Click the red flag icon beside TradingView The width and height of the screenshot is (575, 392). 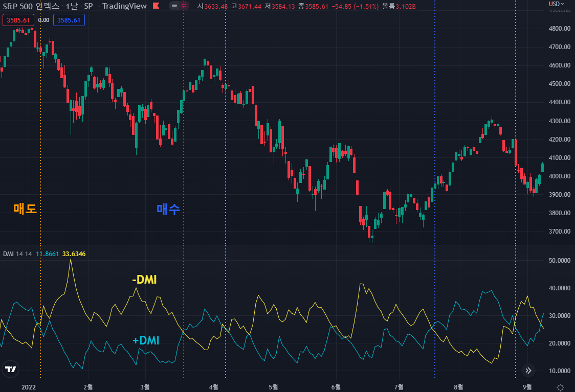tap(156, 6)
